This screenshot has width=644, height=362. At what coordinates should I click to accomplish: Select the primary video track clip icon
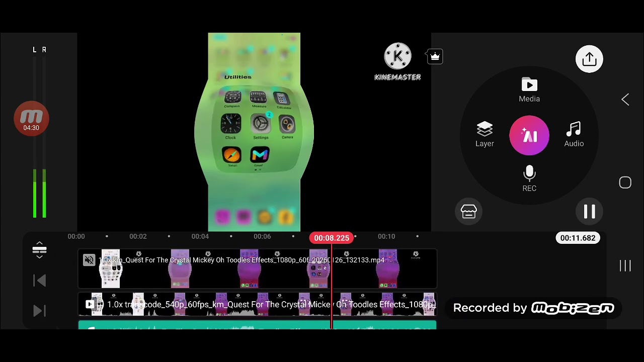point(90,304)
